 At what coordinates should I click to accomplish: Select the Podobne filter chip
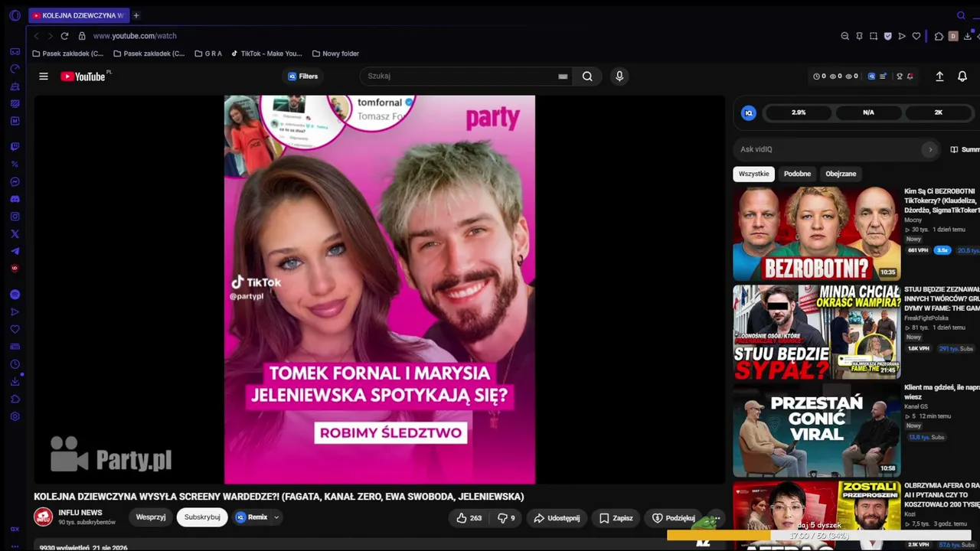(797, 174)
